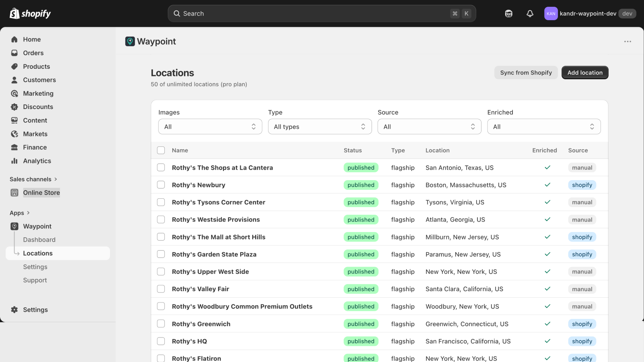Focus the Search input field
Image resolution: width=644 pixels, height=362 pixels.
(322, 14)
